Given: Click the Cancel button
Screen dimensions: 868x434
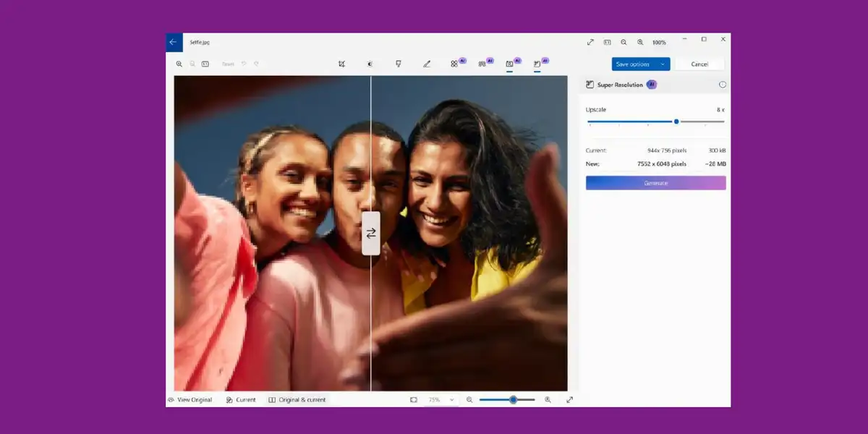Looking at the screenshot, I should tap(699, 64).
